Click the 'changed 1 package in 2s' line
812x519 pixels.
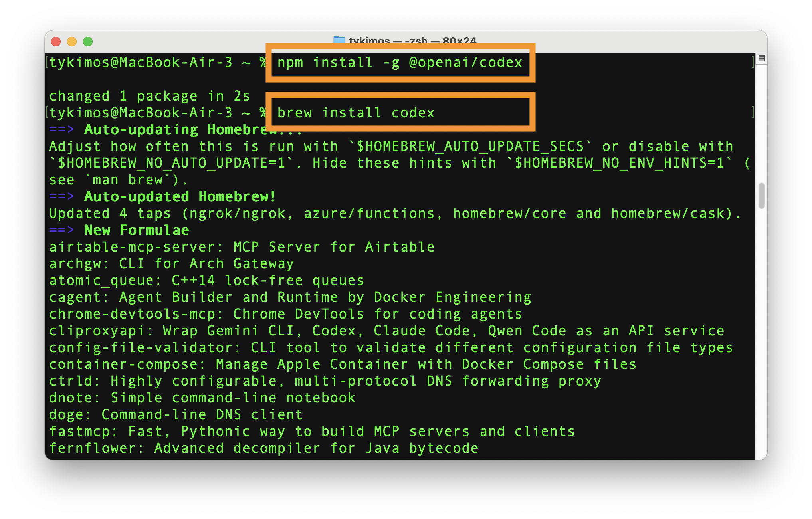(149, 96)
